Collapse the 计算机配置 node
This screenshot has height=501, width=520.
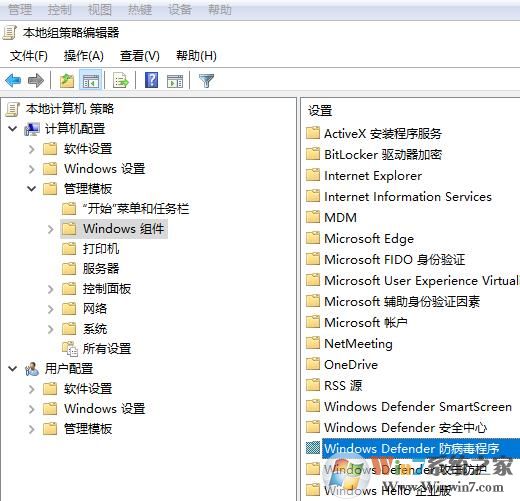tap(13, 129)
